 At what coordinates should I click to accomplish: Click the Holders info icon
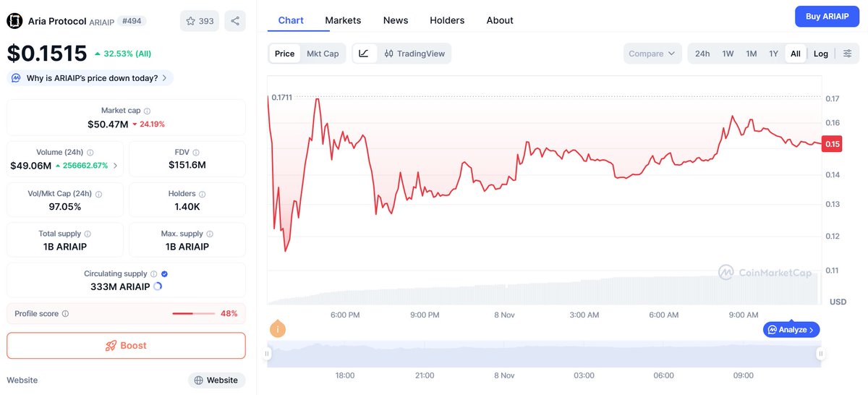(x=203, y=194)
